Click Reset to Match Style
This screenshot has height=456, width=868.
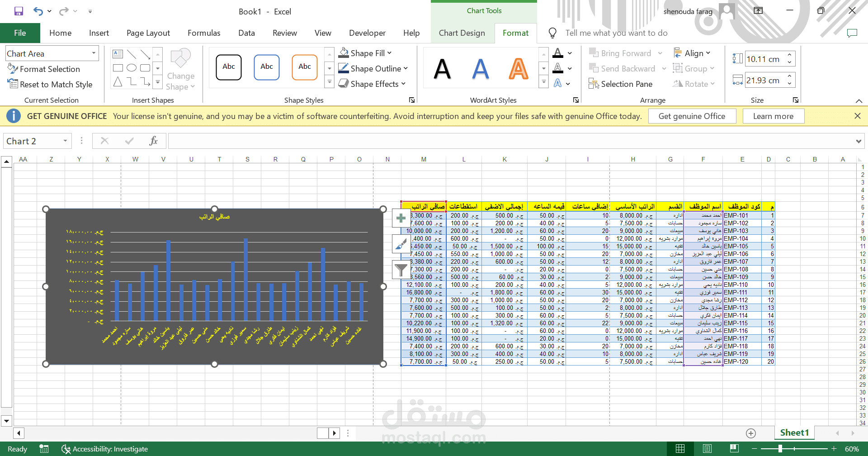[x=50, y=84]
